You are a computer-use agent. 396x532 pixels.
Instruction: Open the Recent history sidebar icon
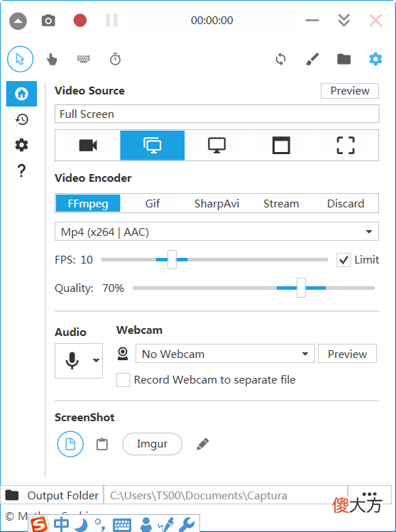coord(22,119)
